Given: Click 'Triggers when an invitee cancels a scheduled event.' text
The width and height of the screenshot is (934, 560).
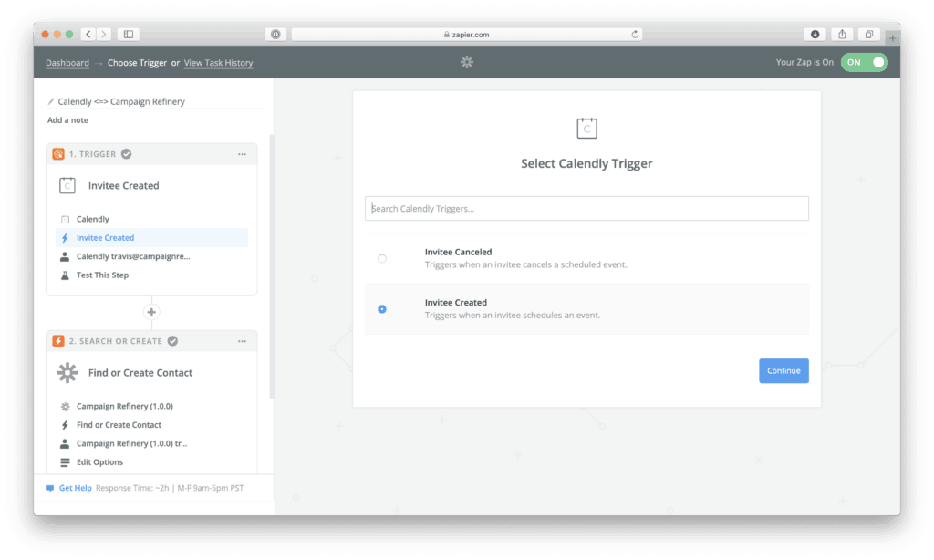Looking at the screenshot, I should point(526,264).
